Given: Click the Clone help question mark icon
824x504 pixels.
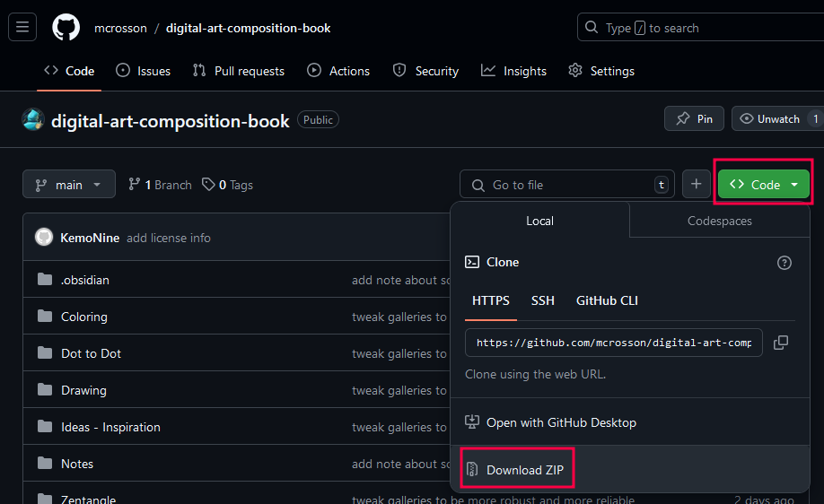Looking at the screenshot, I should click(x=785, y=263).
